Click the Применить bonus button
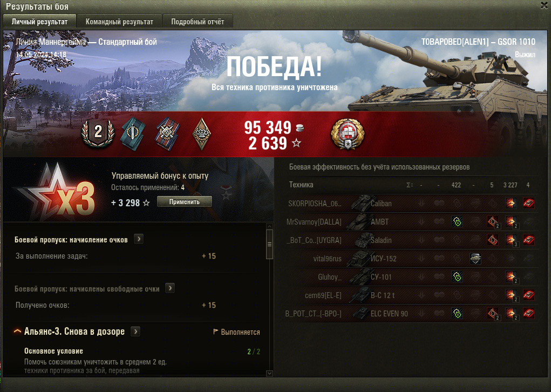This screenshot has width=551, height=392. coord(185,202)
